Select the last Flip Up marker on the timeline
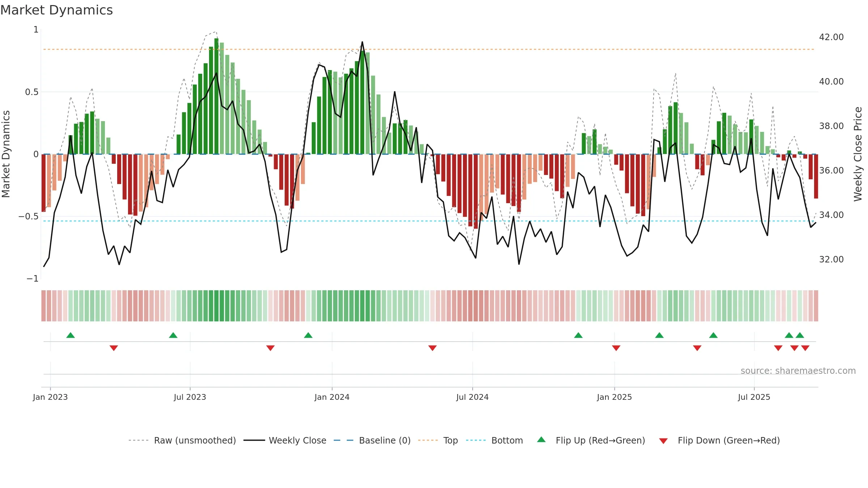The image size is (868, 488). pyautogui.click(x=800, y=335)
